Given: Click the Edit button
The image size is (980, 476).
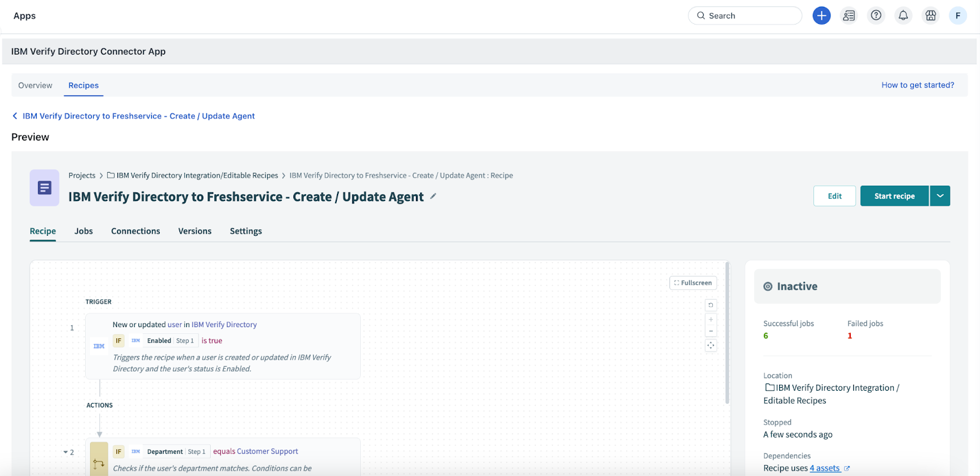Looking at the screenshot, I should tap(834, 196).
